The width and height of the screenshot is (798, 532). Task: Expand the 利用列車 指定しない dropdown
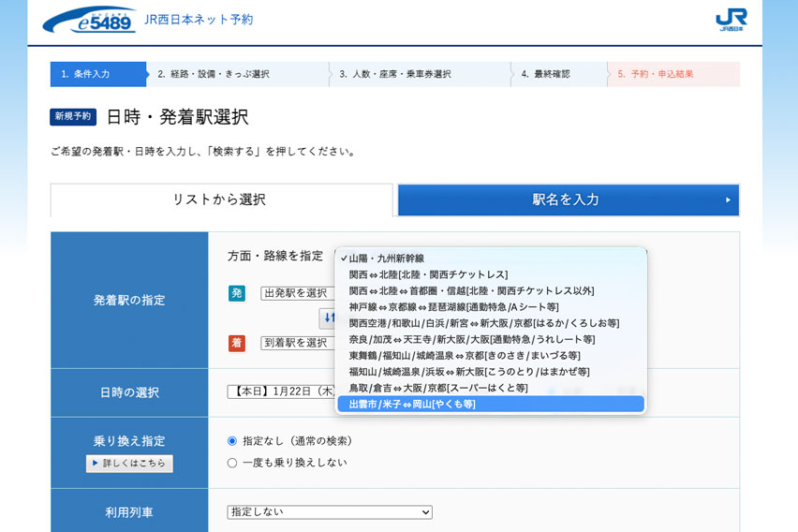330,512
